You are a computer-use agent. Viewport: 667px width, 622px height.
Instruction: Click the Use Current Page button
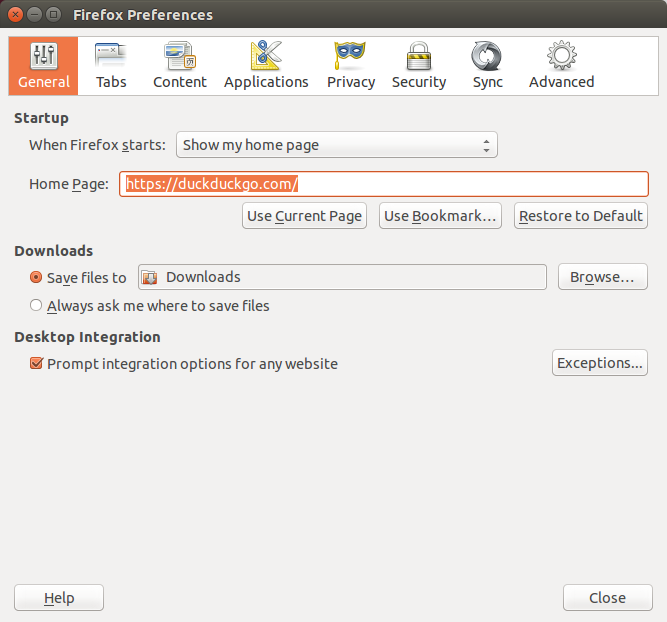pos(305,216)
